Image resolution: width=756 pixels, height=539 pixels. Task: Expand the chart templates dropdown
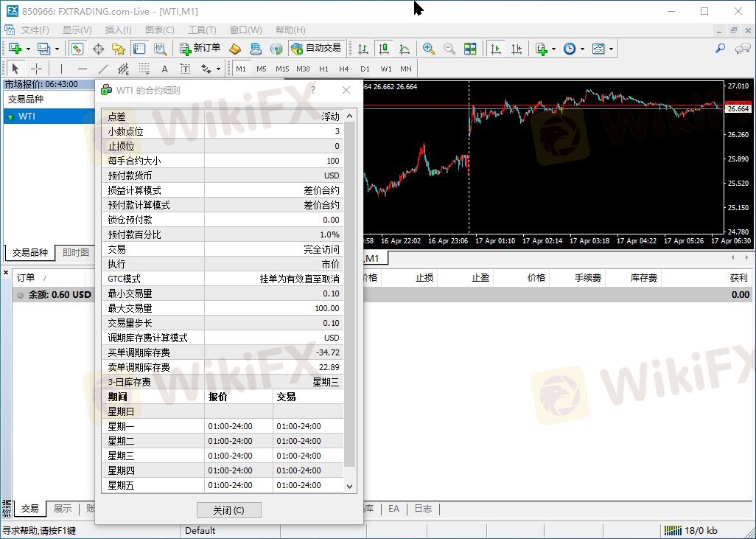(x=611, y=49)
